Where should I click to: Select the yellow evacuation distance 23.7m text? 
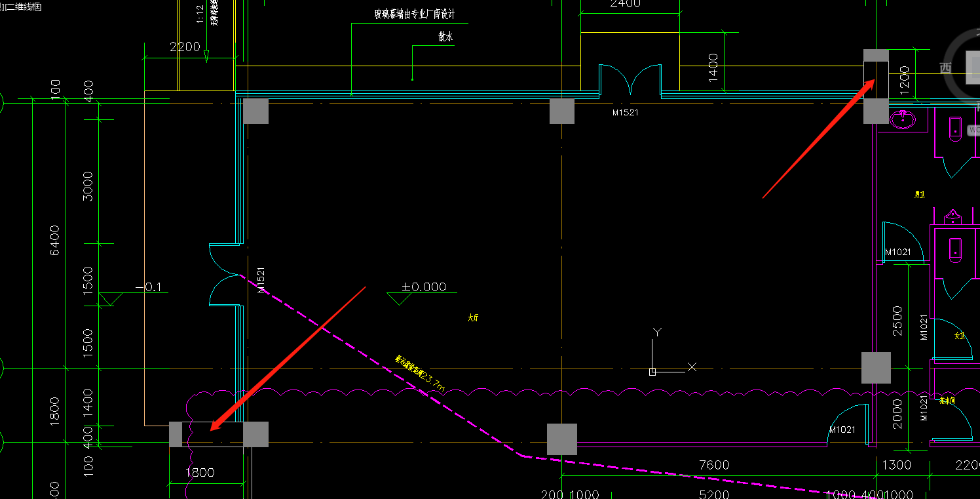(x=420, y=374)
